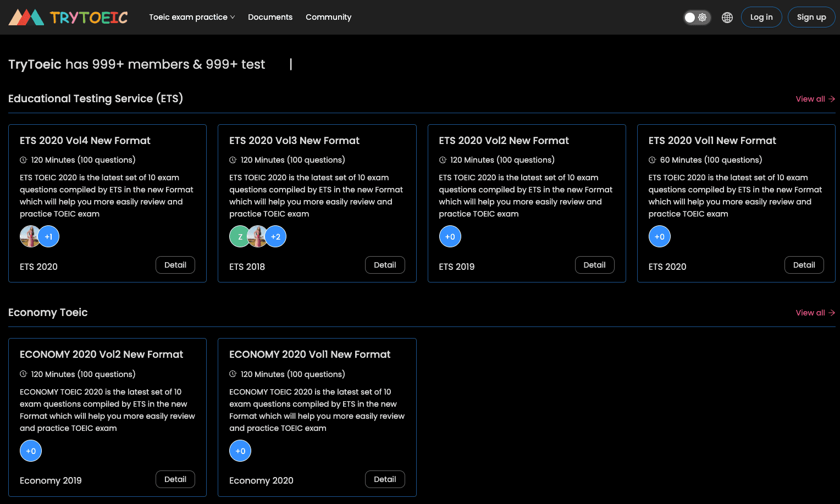840x504 pixels.
Task: Select the ETS 2020 Vol4 New Format title
Action: coord(85,141)
